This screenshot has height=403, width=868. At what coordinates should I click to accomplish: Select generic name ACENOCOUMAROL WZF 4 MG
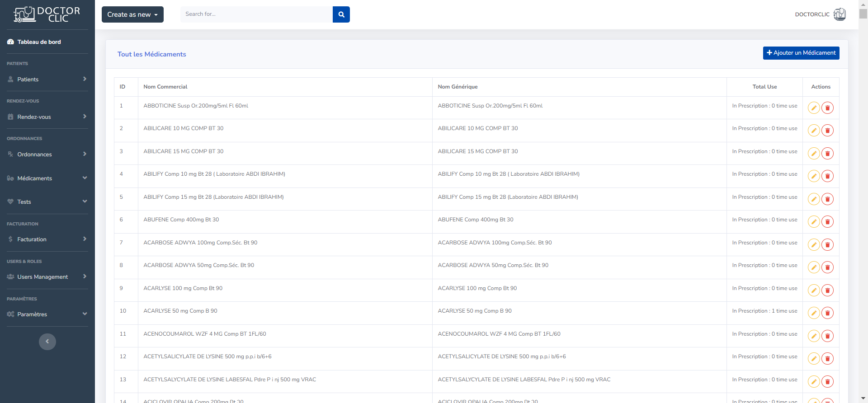click(x=499, y=334)
